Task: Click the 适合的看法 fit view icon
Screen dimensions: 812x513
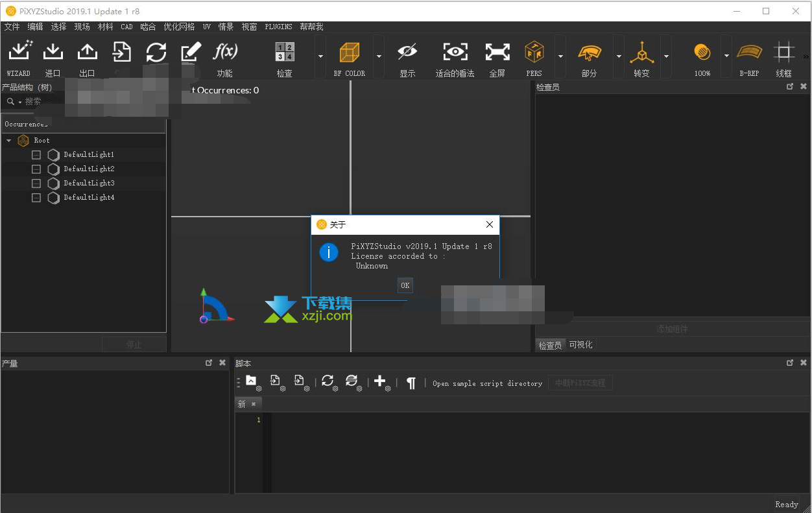Action: click(455, 52)
